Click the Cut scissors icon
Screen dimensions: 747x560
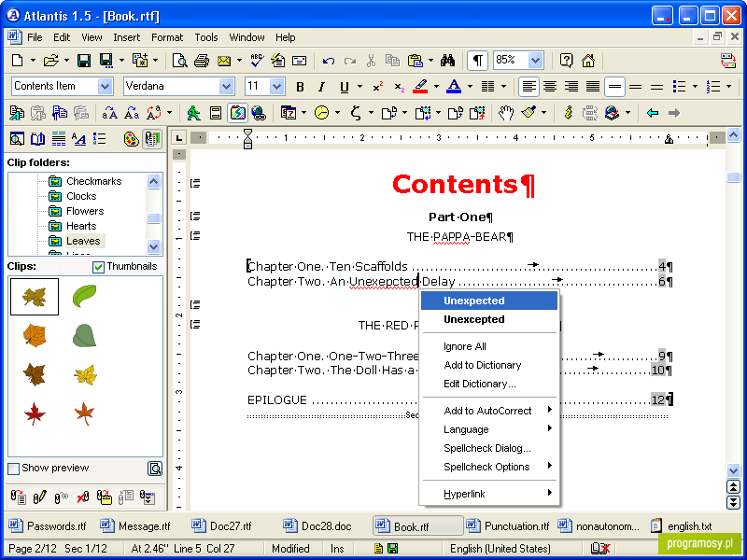pyautogui.click(x=371, y=61)
